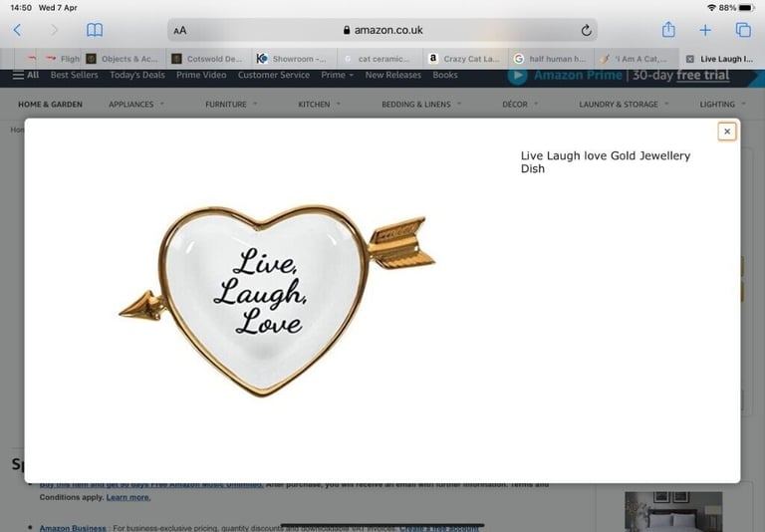The width and height of the screenshot is (765, 532).
Task: Open the AA reader text-size menu
Action: (x=180, y=30)
